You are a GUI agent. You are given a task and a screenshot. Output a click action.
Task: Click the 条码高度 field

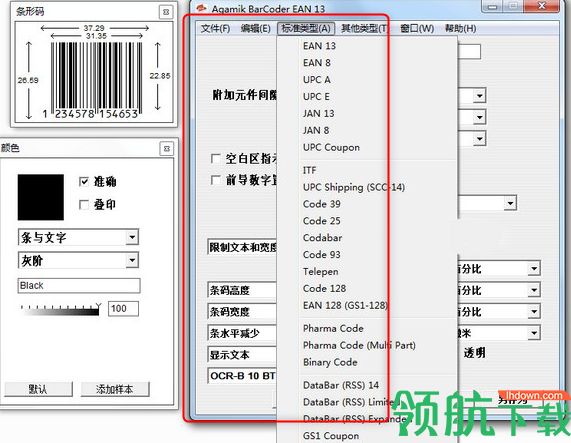(x=242, y=290)
